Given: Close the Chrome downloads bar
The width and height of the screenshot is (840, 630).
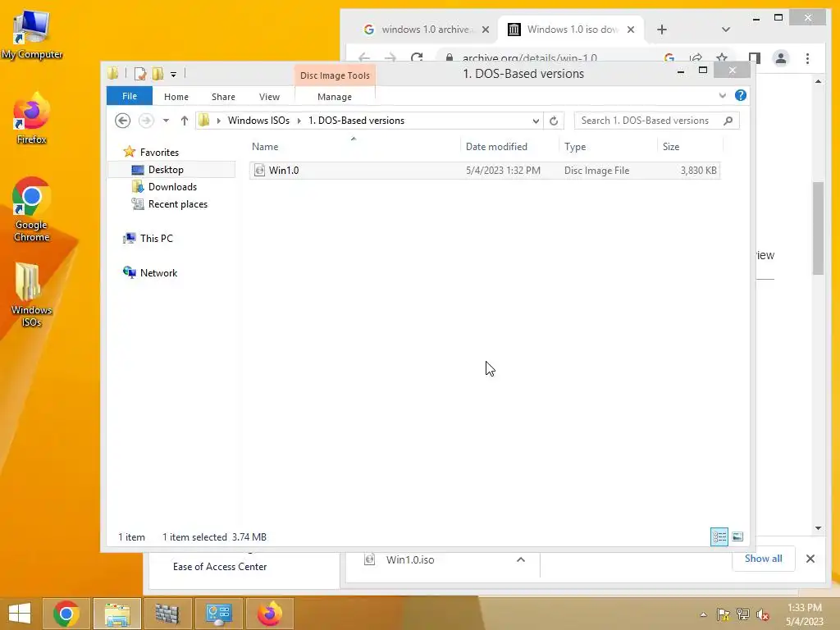Looking at the screenshot, I should 810,559.
